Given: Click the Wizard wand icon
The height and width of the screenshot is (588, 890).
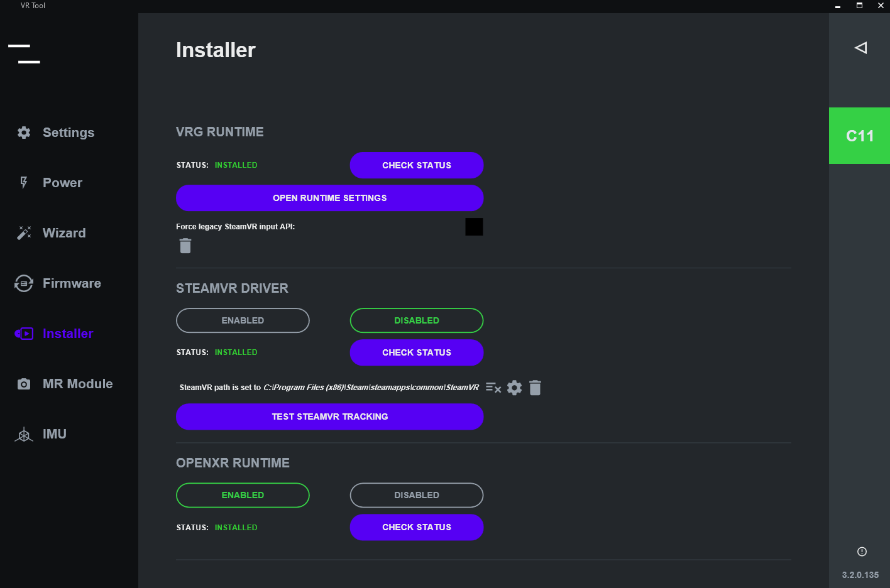Looking at the screenshot, I should click(x=24, y=233).
